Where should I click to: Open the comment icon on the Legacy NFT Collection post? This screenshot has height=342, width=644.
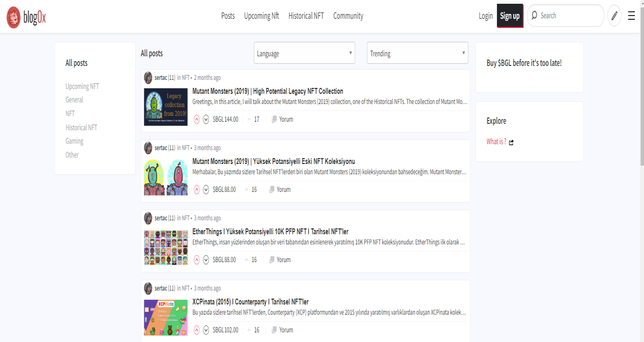[x=274, y=119]
